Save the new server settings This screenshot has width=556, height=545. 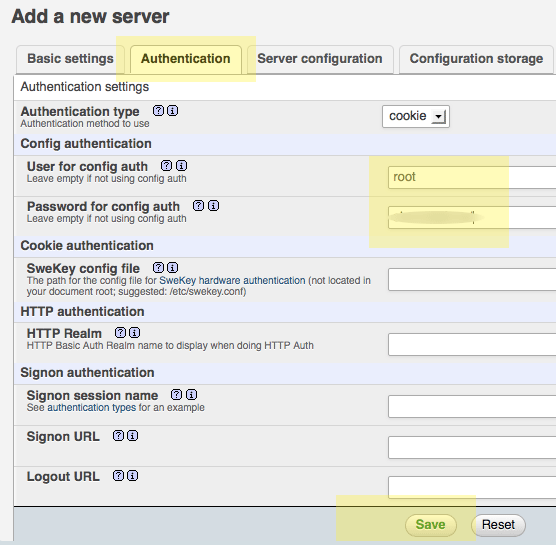(x=430, y=525)
